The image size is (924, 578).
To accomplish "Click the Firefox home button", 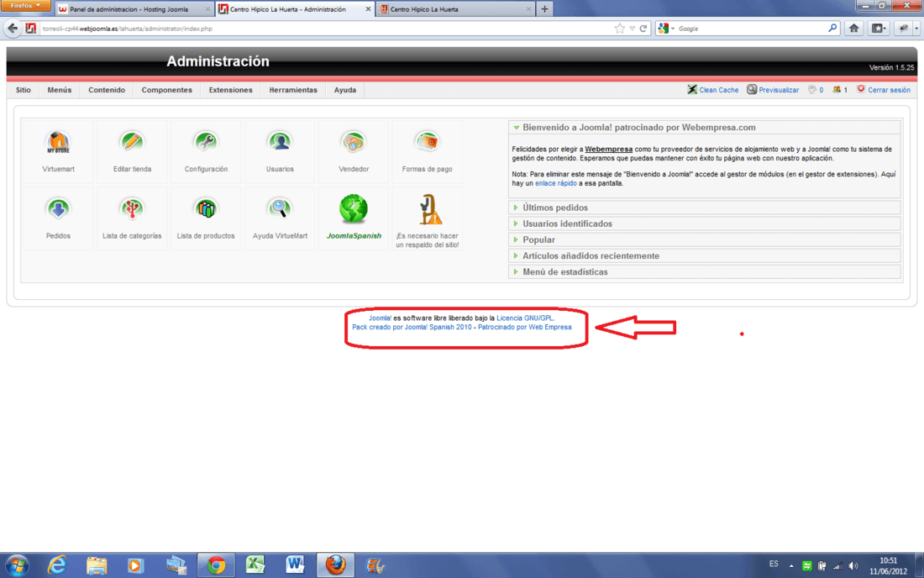I will [x=854, y=29].
